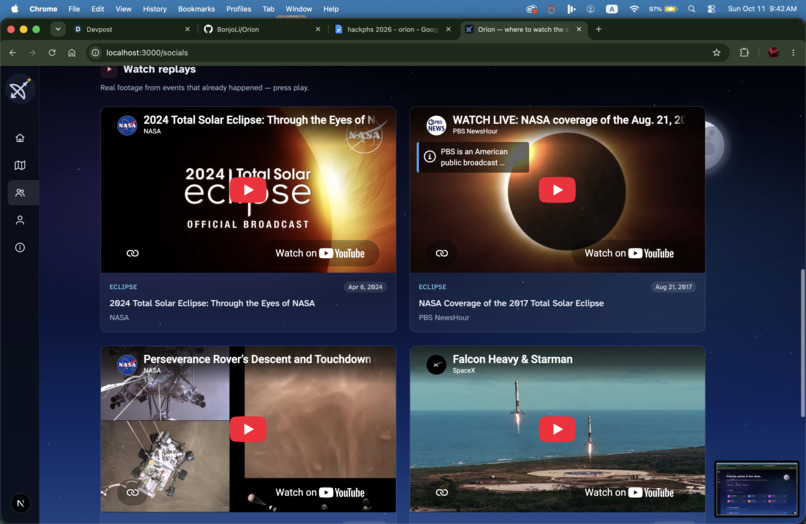Image resolution: width=806 pixels, height=524 pixels.
Task: Click the address bar showing localhost:3000/socials
Action: pyautogui.click(x=406, y=52)
